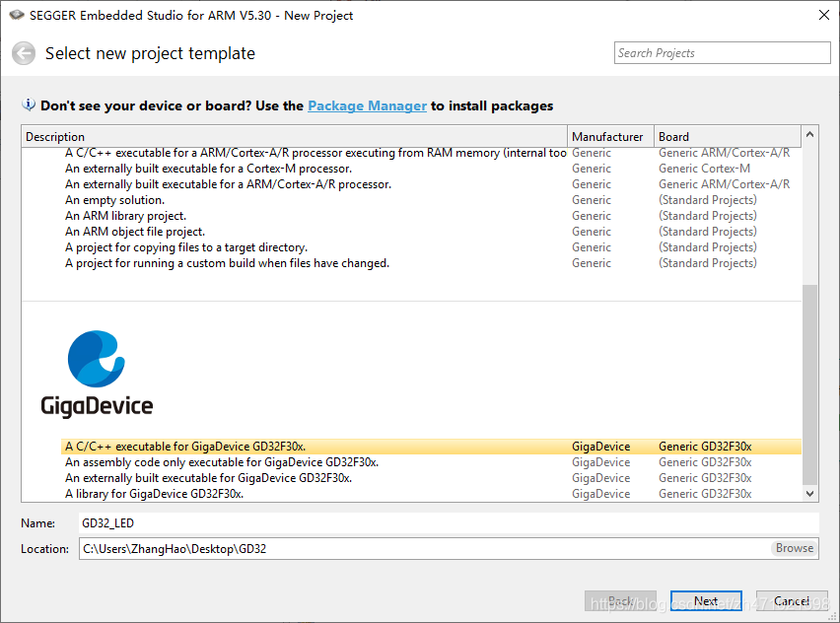The image size is (840, 623).
Task: Click the back arrow icon
Action: (24, 53)
